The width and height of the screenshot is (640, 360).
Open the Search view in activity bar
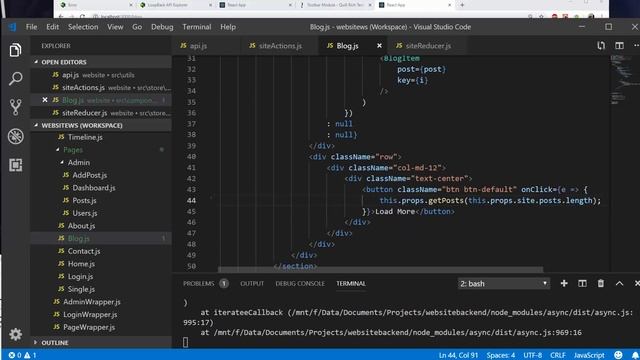pyautogui.click(x=16, y=78)
